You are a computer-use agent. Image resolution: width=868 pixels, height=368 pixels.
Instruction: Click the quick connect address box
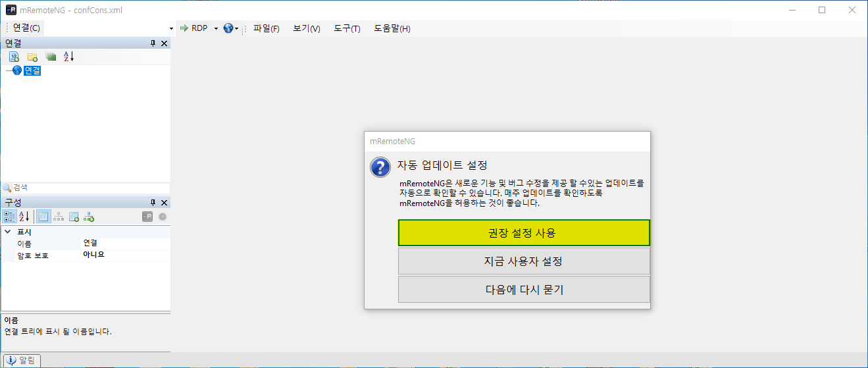[x=106, y=28]
